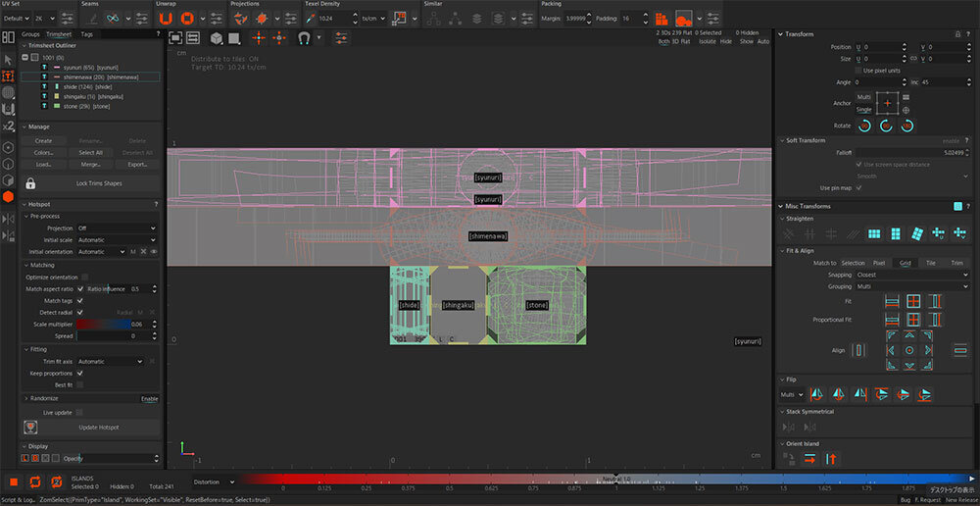Click the Merge... button
The height and width of the screenshot is (506, 980).
coord(90,165)
